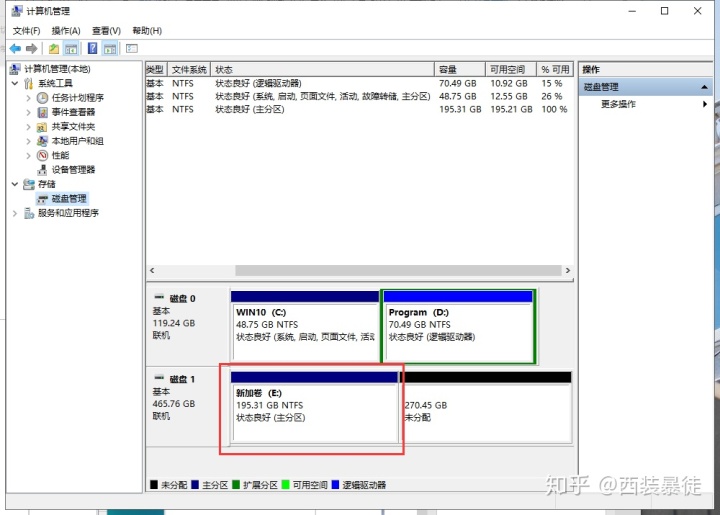Click 更多操作 in actions pane
This screenshot has width=720, height=515.
tap(618, 104)
